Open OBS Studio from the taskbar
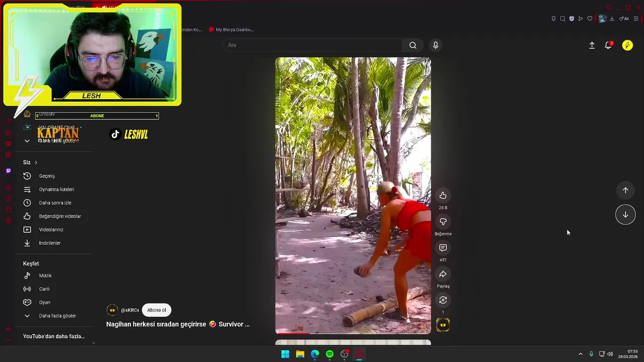This screenshot has width=644, height=362. tap(345, 354)
